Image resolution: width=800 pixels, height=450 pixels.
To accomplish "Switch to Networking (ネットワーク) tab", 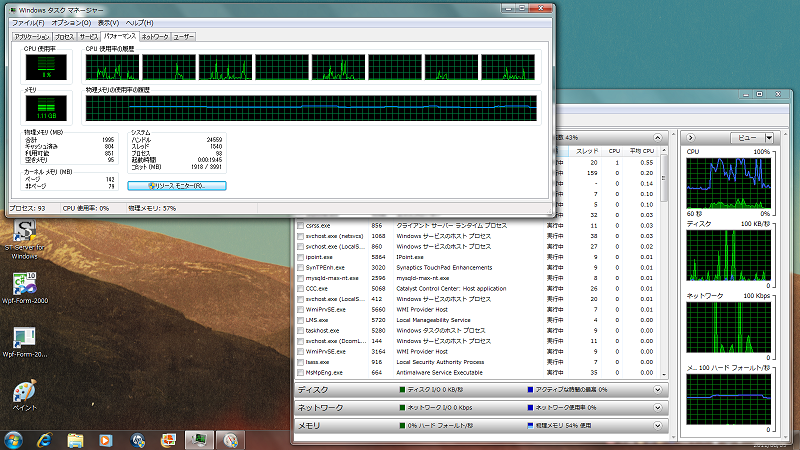I will (x=155, y=37).
